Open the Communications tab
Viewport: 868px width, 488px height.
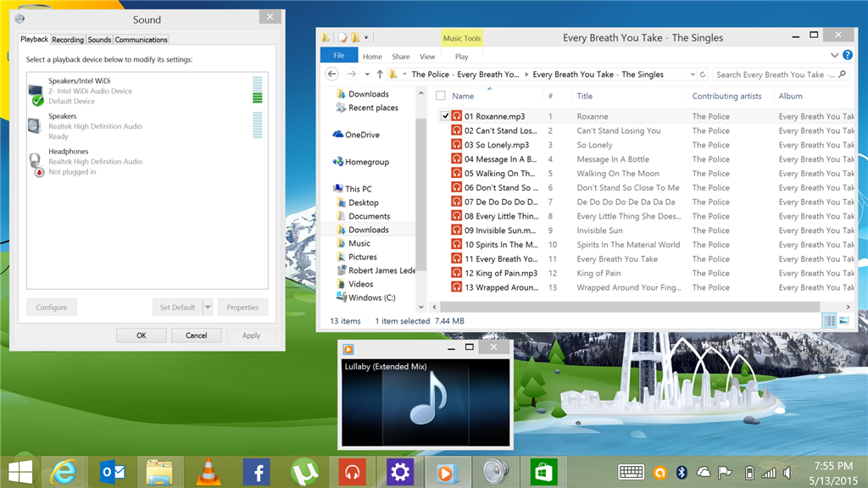point(141,39)
